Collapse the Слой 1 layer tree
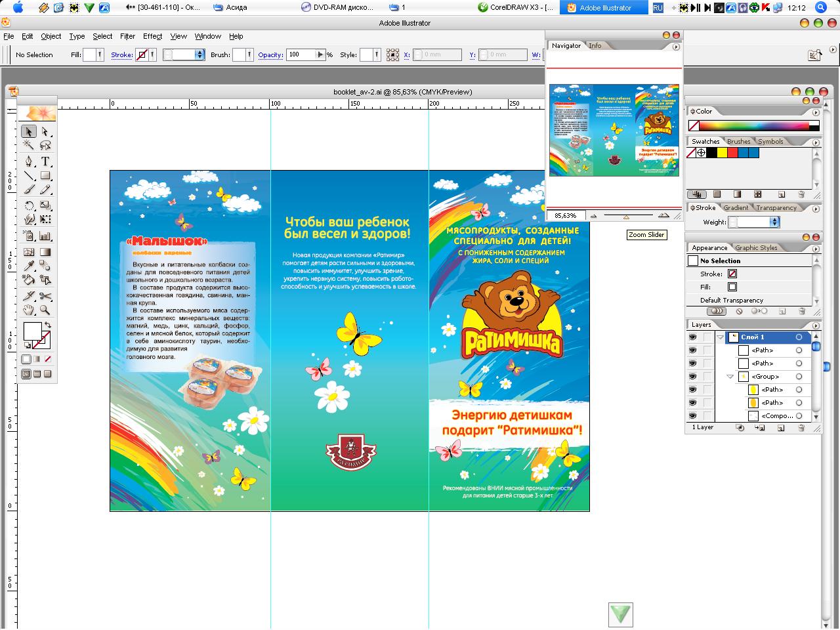 [721, 337]
